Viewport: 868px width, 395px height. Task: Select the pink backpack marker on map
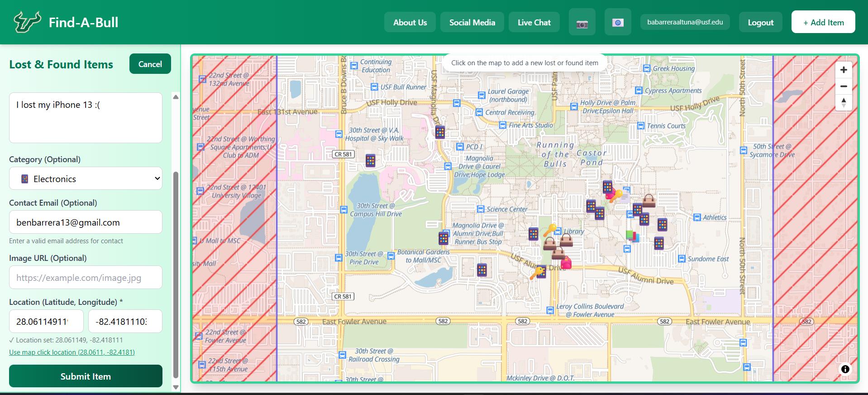click(x=566, y=262)
